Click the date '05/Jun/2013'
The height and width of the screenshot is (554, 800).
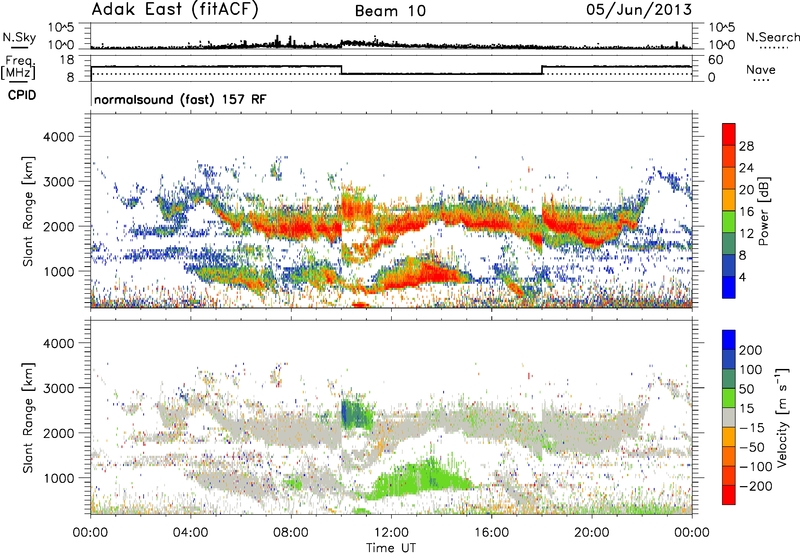click(x=639, y=9)
